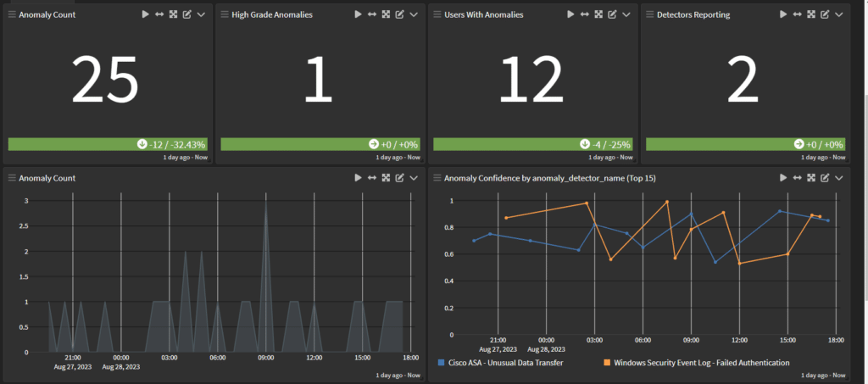The height and width of the screenshot is (384, 868).
Task: Click play icon on Anomaly Confidence chart widget
Action: (x=782, y=178)
